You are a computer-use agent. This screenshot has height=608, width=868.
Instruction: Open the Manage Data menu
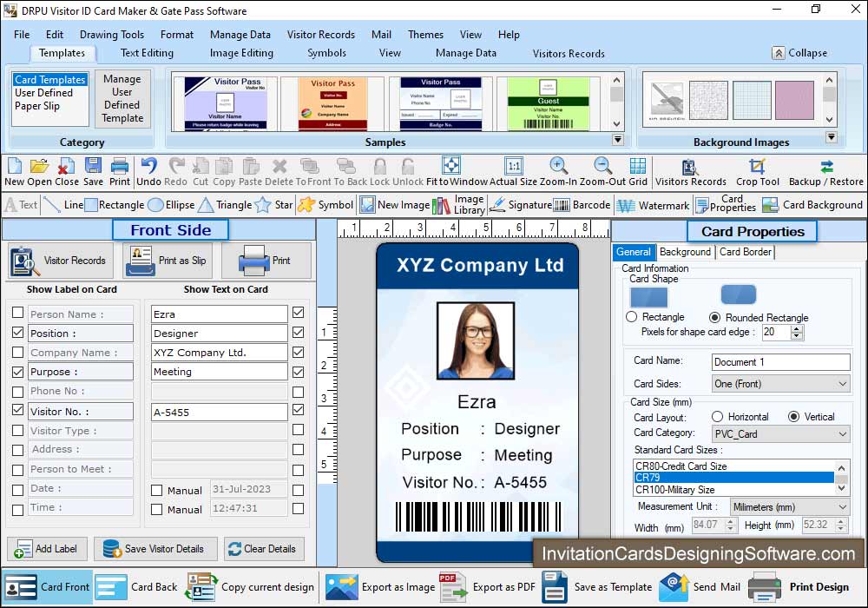pyautogui.click(x=240, y=35)
